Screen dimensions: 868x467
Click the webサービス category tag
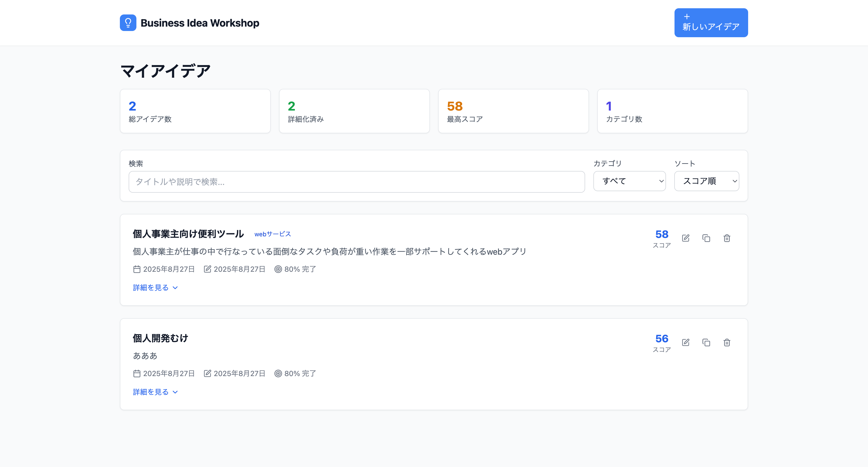tap(272, 234)
